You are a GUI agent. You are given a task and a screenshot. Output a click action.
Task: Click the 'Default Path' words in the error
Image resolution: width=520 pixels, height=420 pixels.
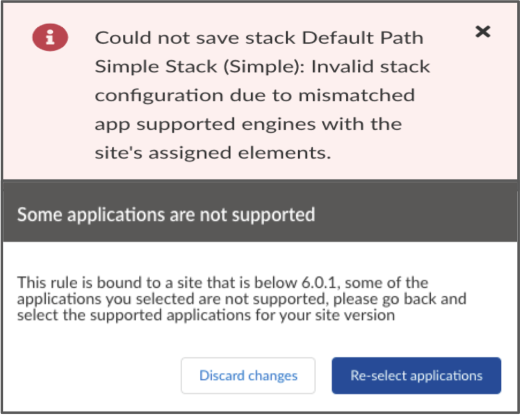pyautogui.click(x=362, y=38)
